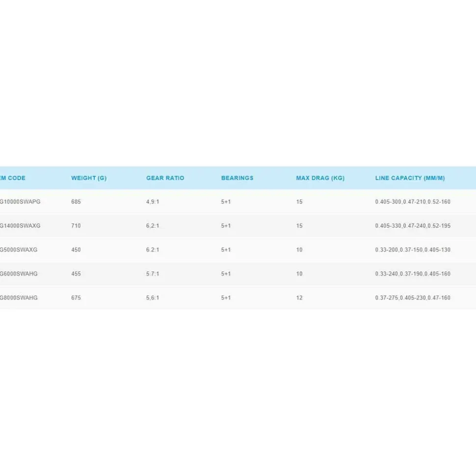Click the 5+1 bearings in the G5000SWAXG row
Viewport: 476px width, 476px height.
(x=226, y=250)
